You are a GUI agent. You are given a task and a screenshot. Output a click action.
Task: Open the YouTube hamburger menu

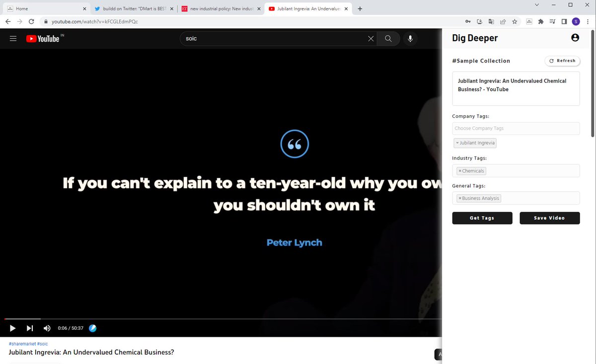click(x=13, y=38)
